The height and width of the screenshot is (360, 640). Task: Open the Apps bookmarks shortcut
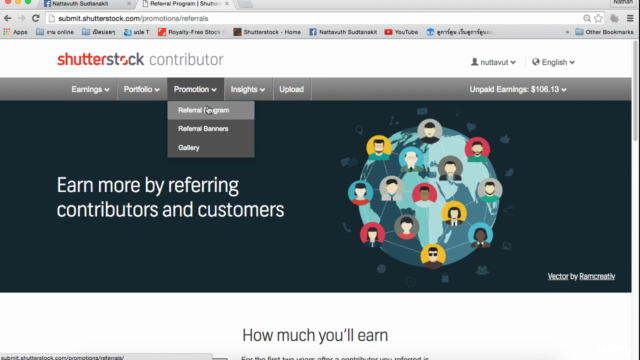15,32
